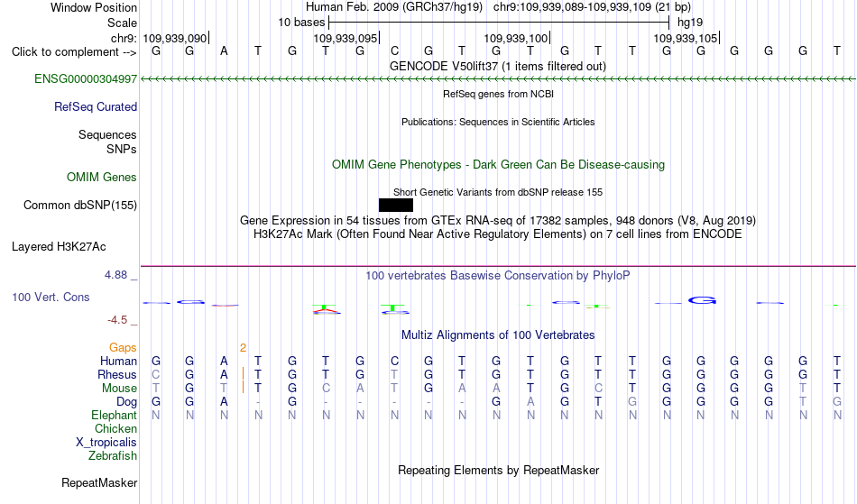Click the H3K27Ac Mark track title
This screenshot has width=857, height=504.
pos(498,234)
